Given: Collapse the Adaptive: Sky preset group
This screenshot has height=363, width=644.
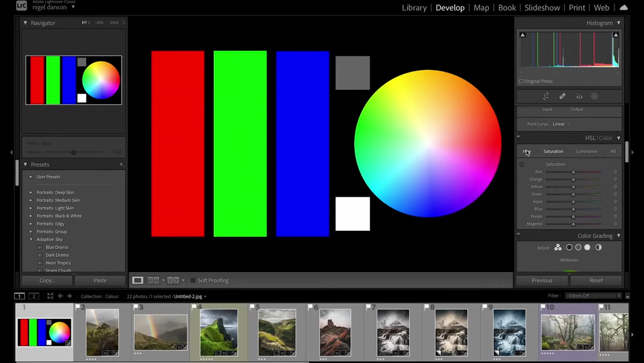Looking at the screenshot, I should 31,239.
